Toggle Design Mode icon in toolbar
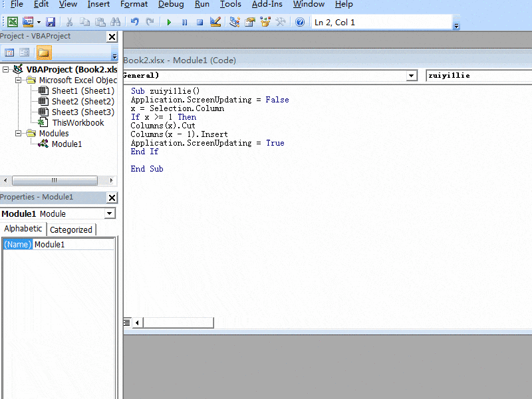This screenshot has height=399, width=532. [x=215, y=22]
